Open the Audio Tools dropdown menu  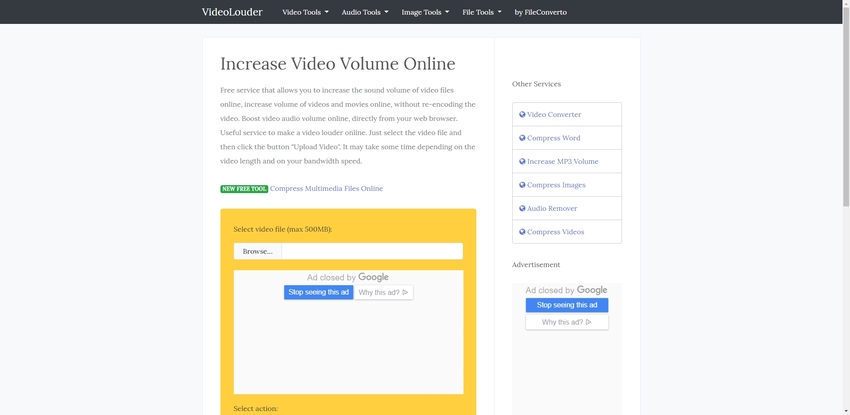365,12
